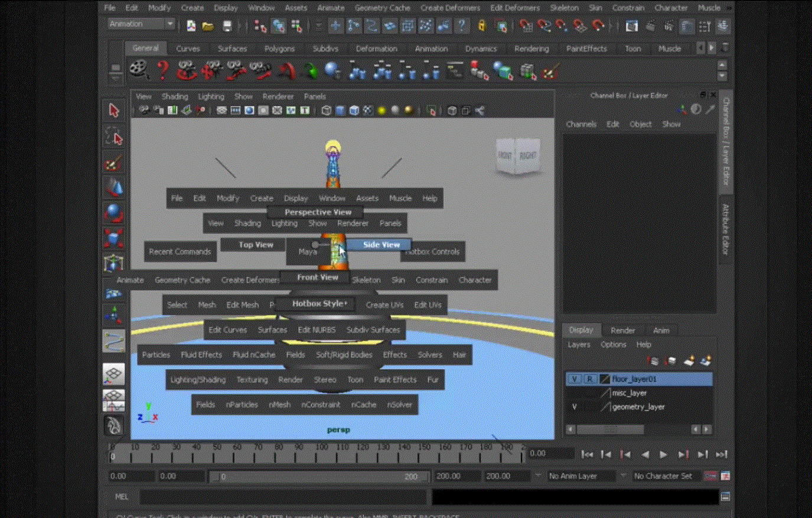Open the No Character Set dropdown
This screenshot has height=518, width=812.
click(x=667, y=476)
